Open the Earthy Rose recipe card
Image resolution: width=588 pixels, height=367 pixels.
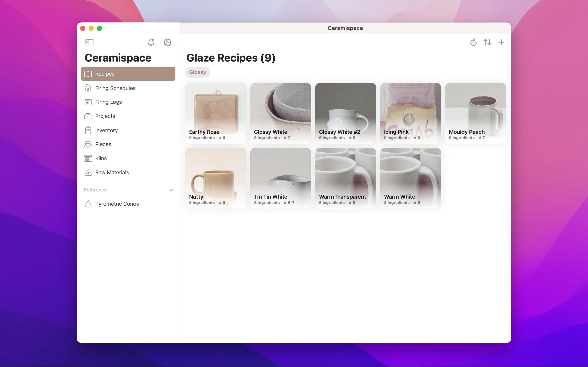pyautogui.click(x=216, y=113)
